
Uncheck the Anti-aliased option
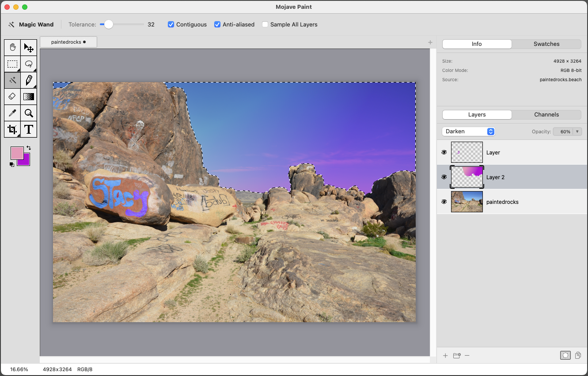coord(217,25)
